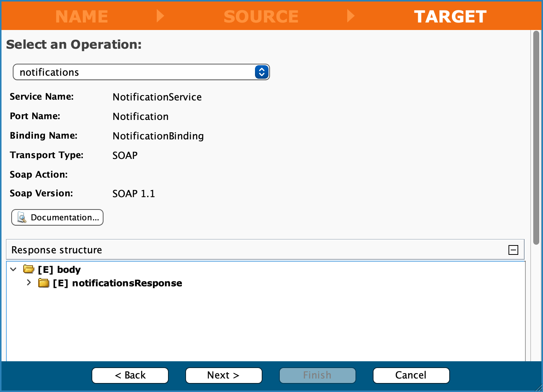
Task: Click the notificationsResponse folder icon
Action: pyautogui.click(x=43, y=283)
